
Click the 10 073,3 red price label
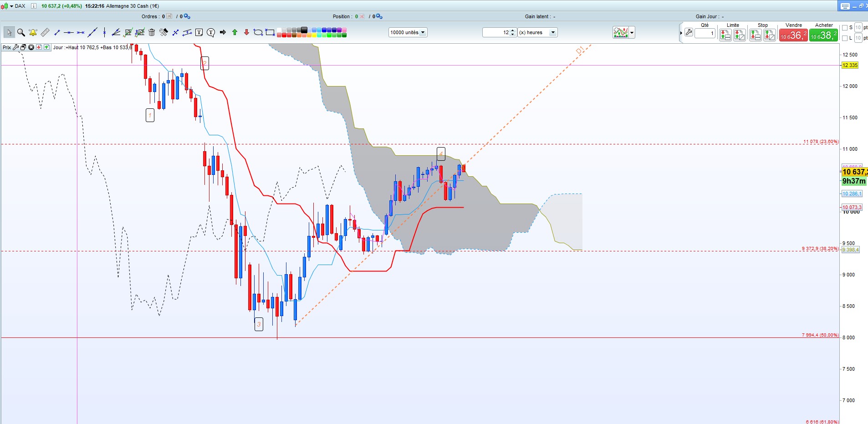click(852, 207)
